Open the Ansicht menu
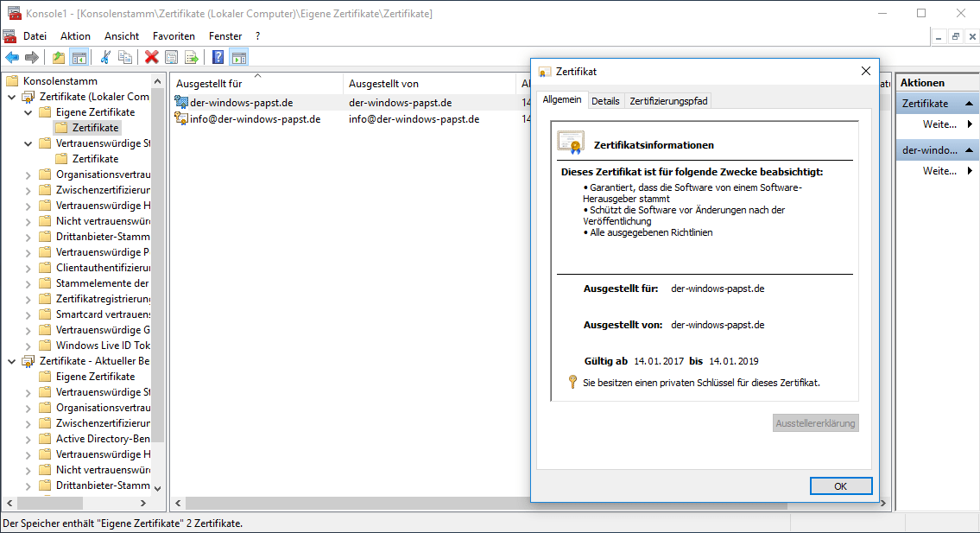980x533 pixels. pyautogui.click(x=122, y=36)
